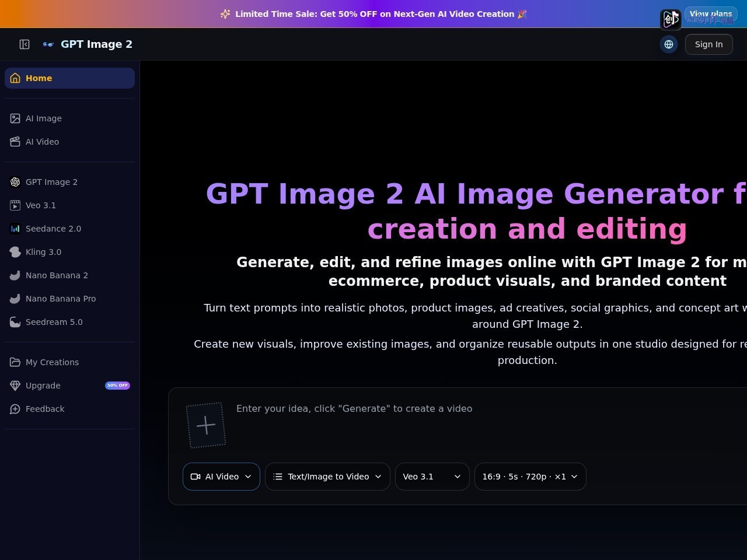Click the Home house icon

tap(15, 78)
